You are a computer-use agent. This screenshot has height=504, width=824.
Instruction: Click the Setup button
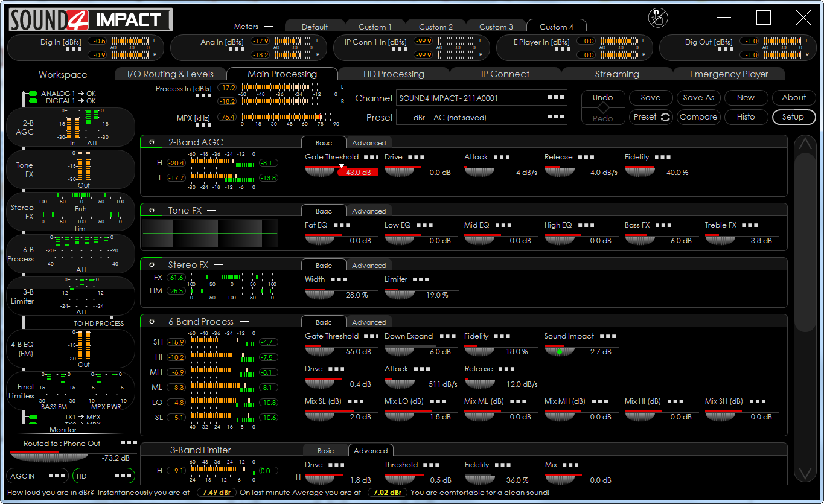pyautogui.click(x=794, y=117)
